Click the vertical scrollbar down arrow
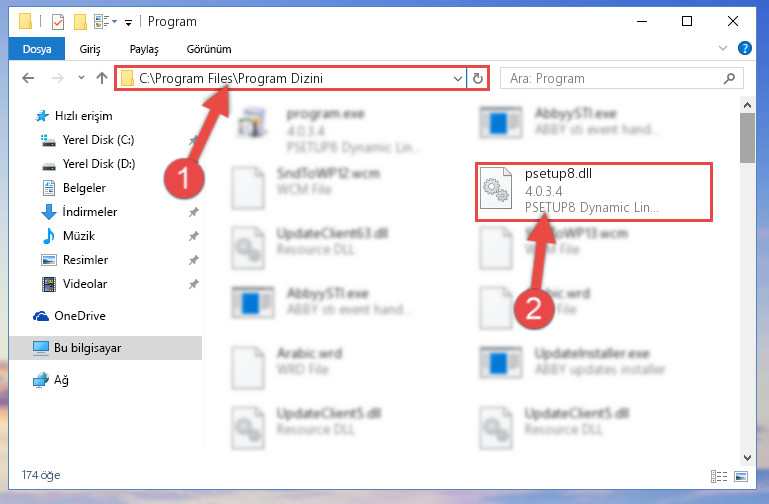Screen dimensions: 769x504 747,458
